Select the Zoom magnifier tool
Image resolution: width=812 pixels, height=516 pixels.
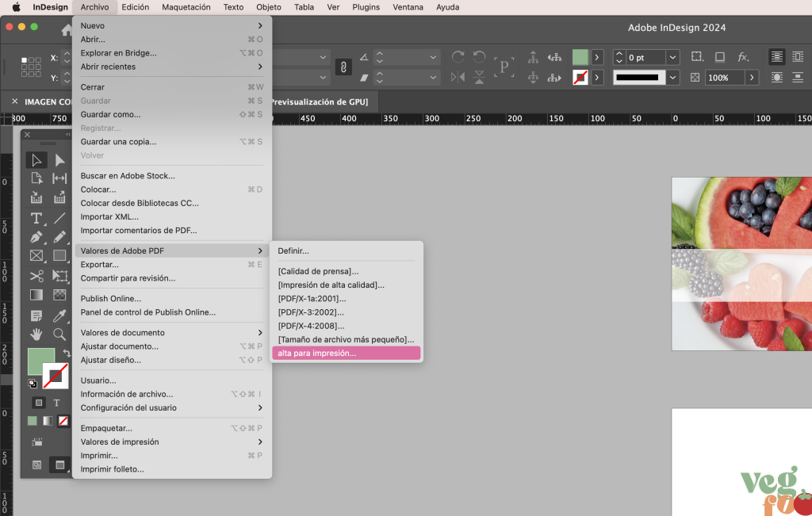[59, 334]
